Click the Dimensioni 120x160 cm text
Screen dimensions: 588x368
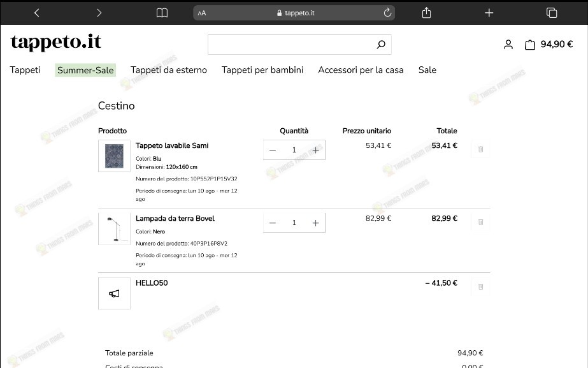pos(166,166)
